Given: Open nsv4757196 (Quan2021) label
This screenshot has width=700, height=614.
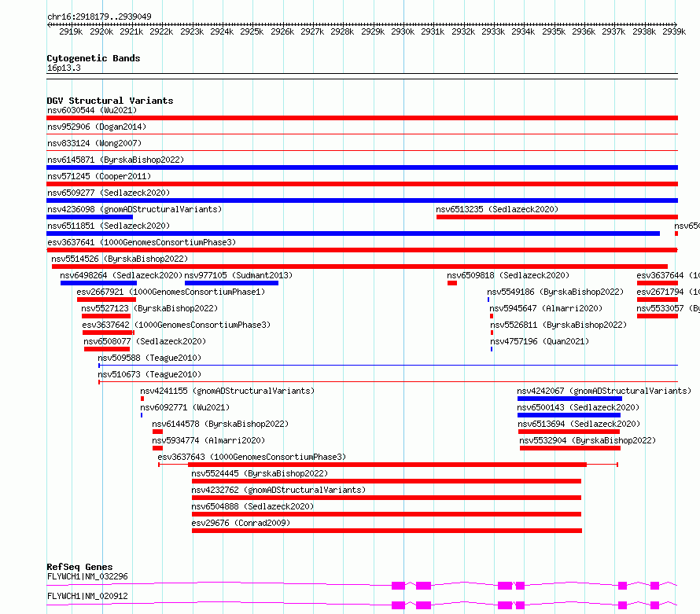Looking at the screenshot, I should [540, 341].
